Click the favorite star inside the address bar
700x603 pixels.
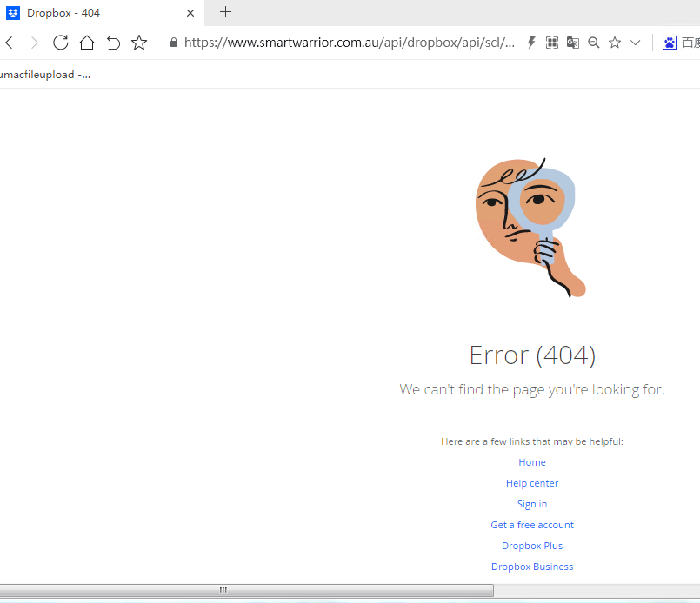615,43
